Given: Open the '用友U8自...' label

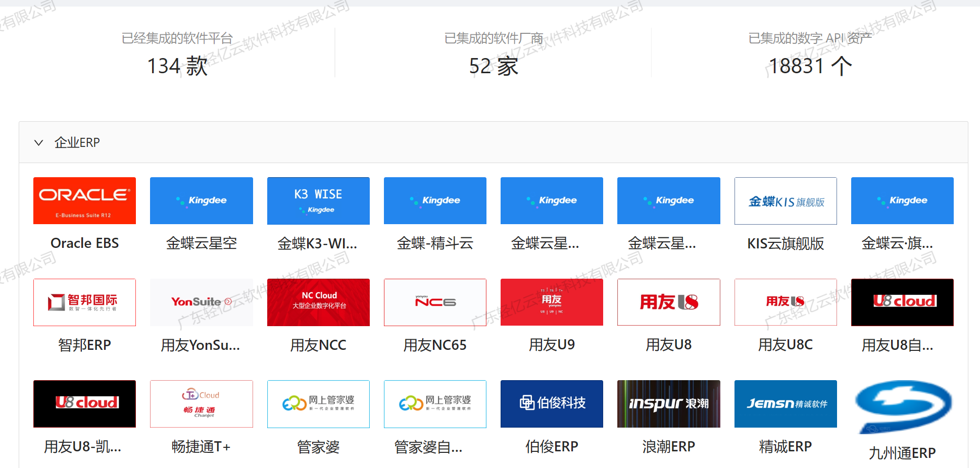Looking at the screenshot, I should tap(897, 345).
